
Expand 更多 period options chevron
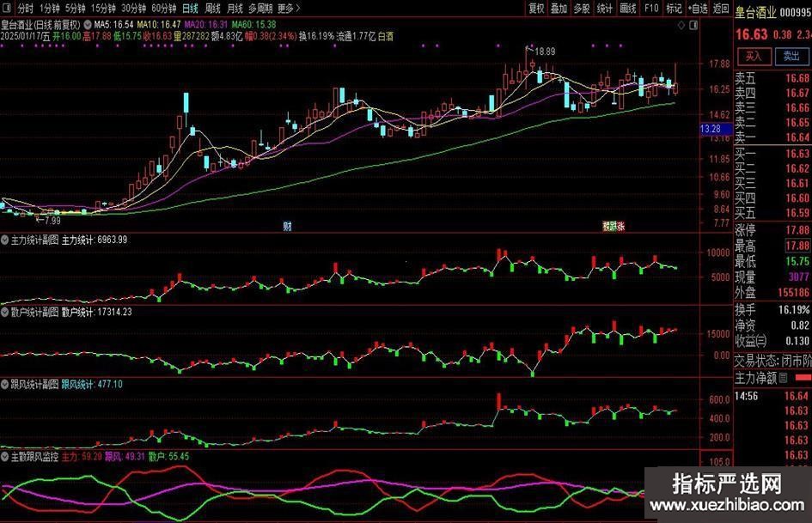point(298,9)
